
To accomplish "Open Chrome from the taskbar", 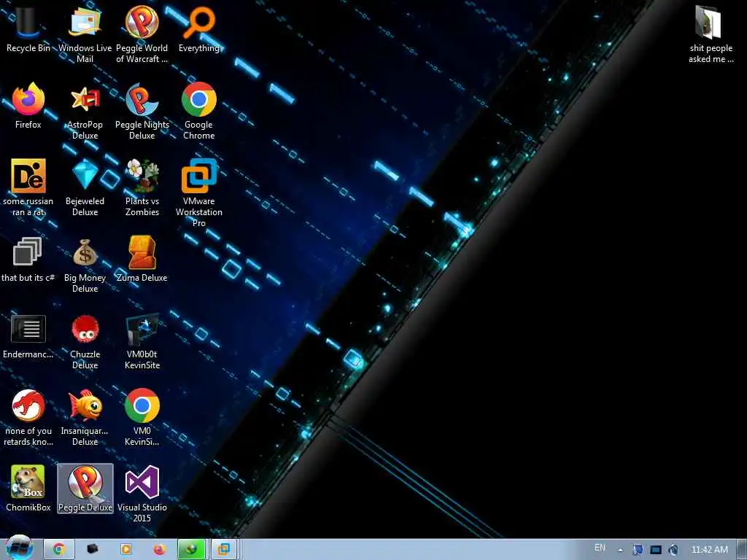I will click(59, 549).
